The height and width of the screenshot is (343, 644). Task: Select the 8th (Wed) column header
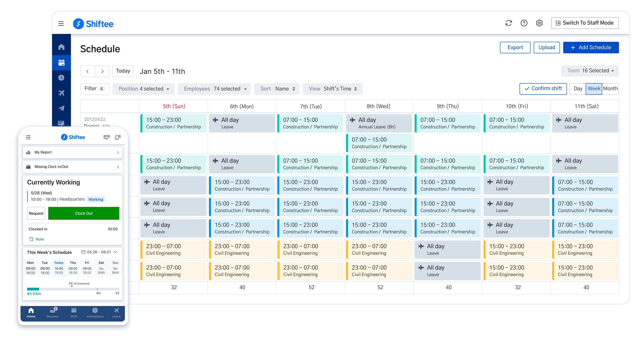378,106
